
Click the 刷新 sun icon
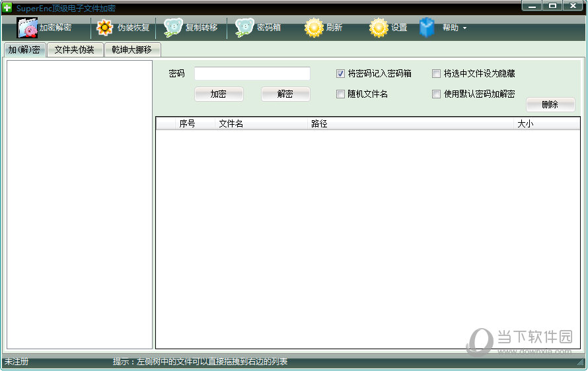[x=314, y=28]
